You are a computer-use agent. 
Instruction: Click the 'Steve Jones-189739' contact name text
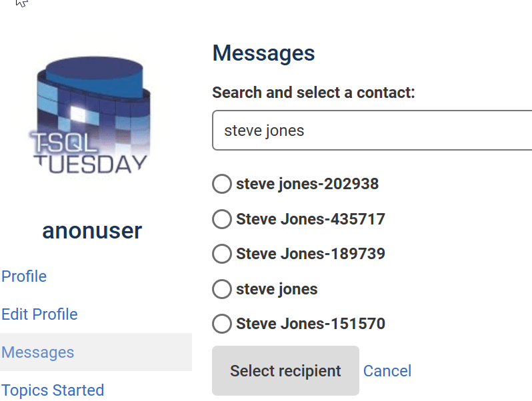311,254
